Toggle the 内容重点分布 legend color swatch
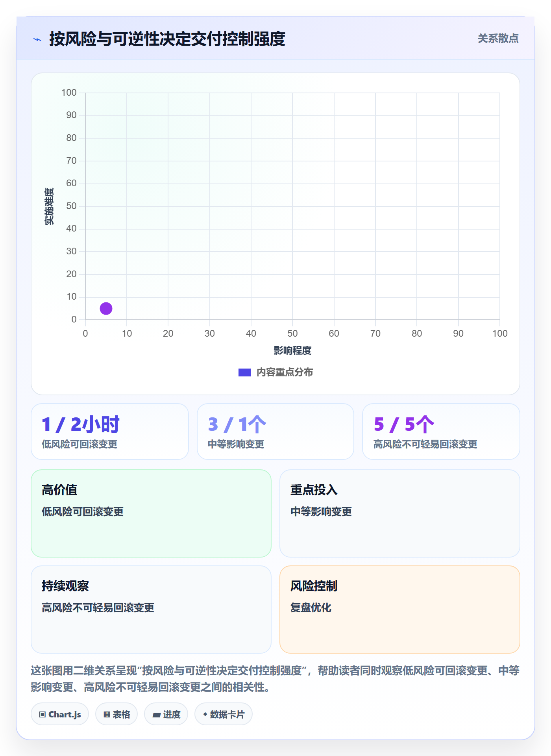 click(x=245, y=372)
